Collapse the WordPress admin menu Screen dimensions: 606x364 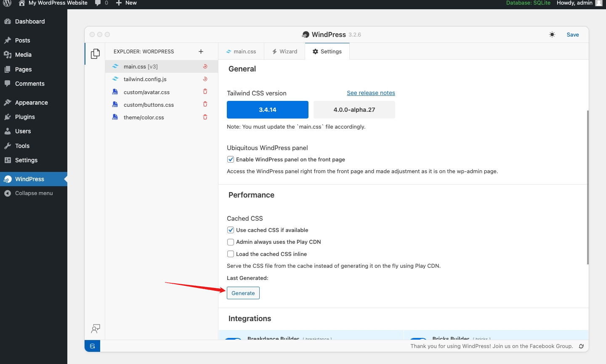[34, 193]
